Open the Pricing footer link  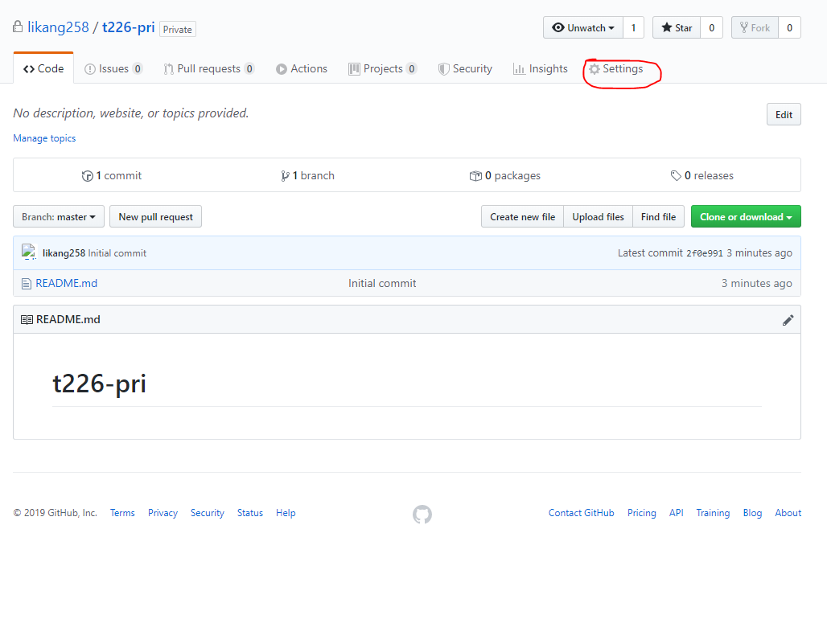[x=641, y=513]
